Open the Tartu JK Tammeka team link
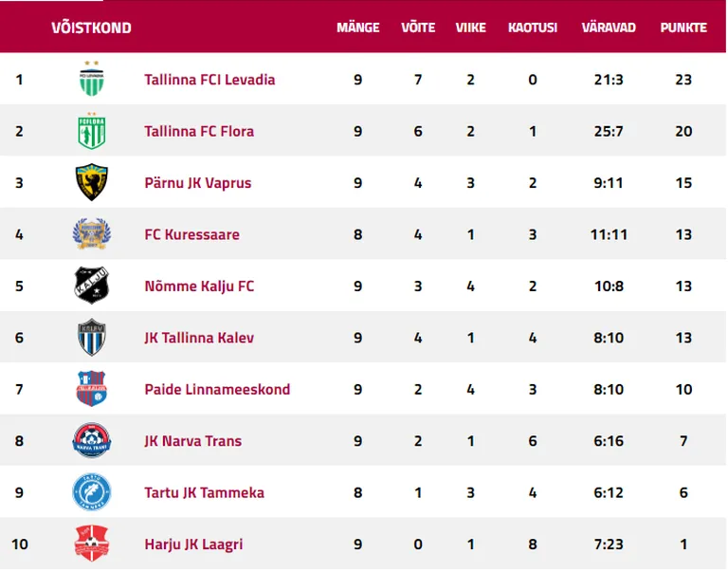Screen dimensions: 728x572 coord(205,492)
